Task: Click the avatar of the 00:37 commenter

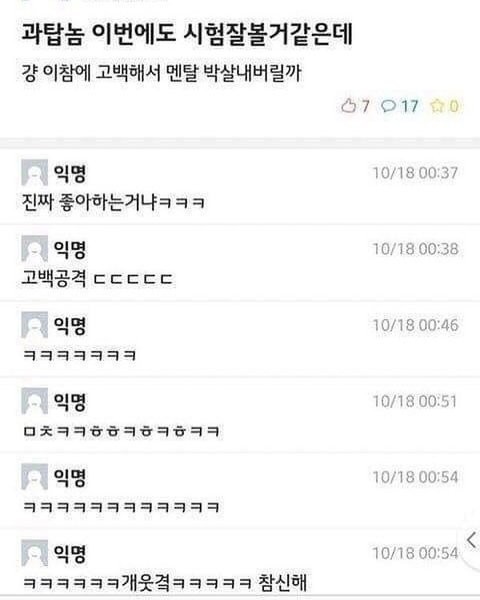Action: point(34,173)
